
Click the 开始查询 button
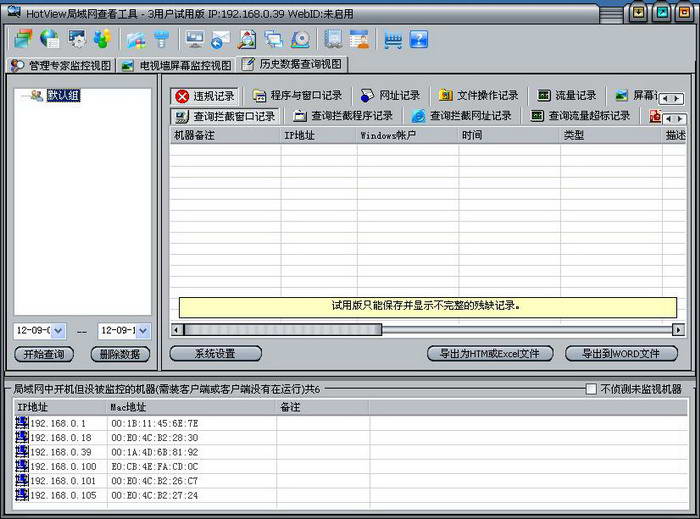[44, 354]
